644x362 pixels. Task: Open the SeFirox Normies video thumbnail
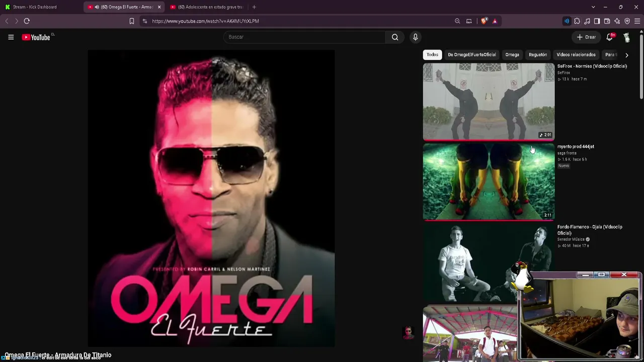click(x=489, y=101)
